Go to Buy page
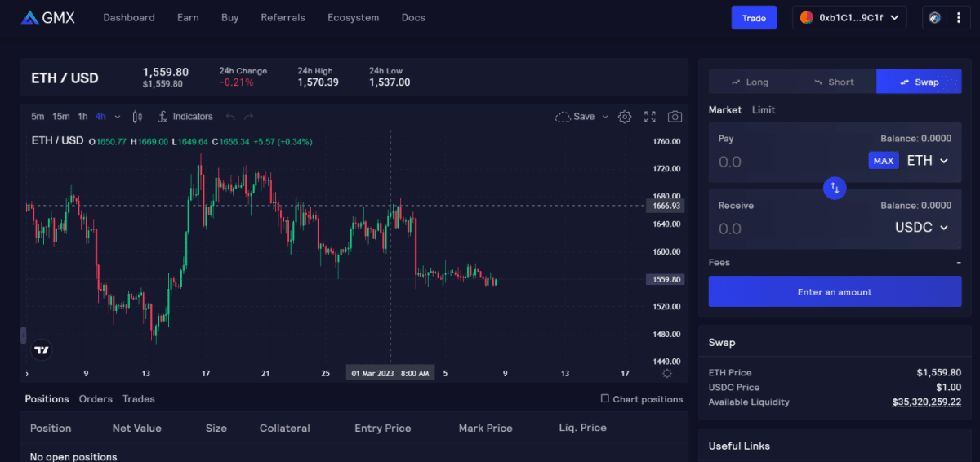Viewport: 980px width, 462px height. [x=230, y=17]
